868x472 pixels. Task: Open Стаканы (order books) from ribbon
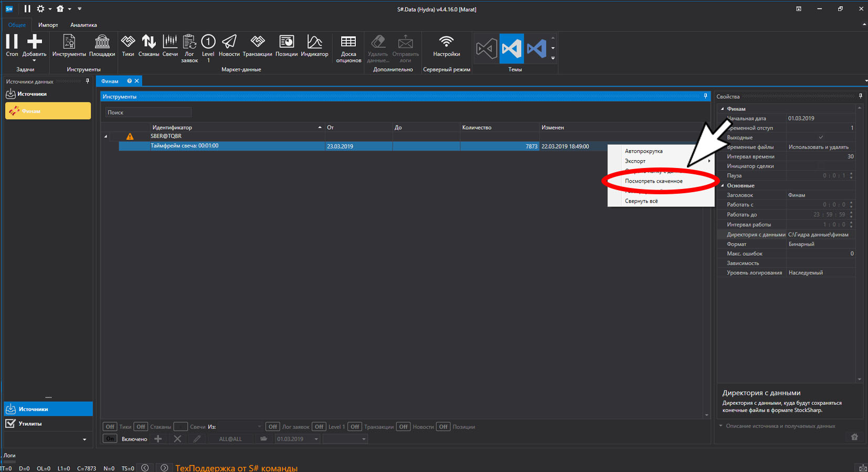click(149, 46)
